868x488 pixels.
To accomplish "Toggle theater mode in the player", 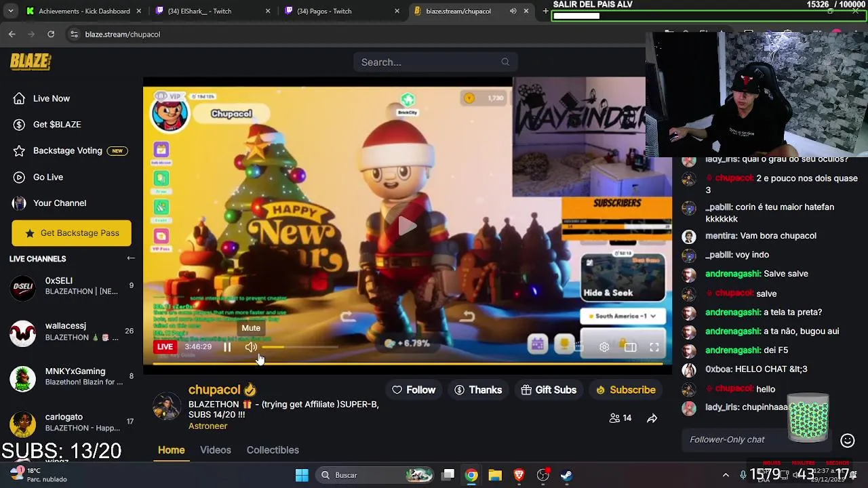I will tap(631, 347).
